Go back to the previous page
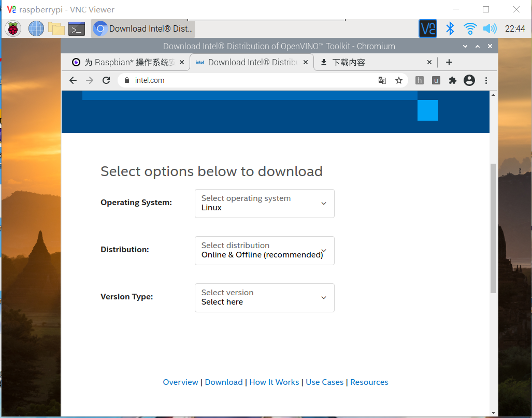The image size is (532, 418). tap(73, 80)
